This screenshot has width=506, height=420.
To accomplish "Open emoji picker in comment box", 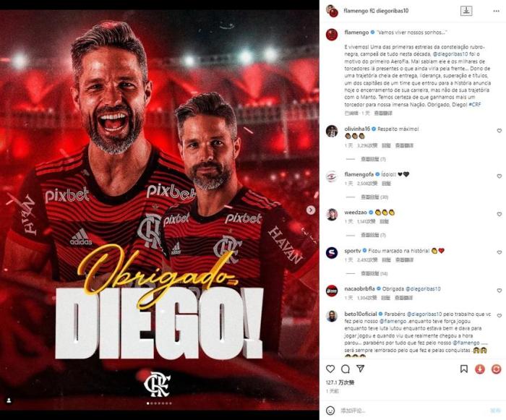I will pos(330,411).
